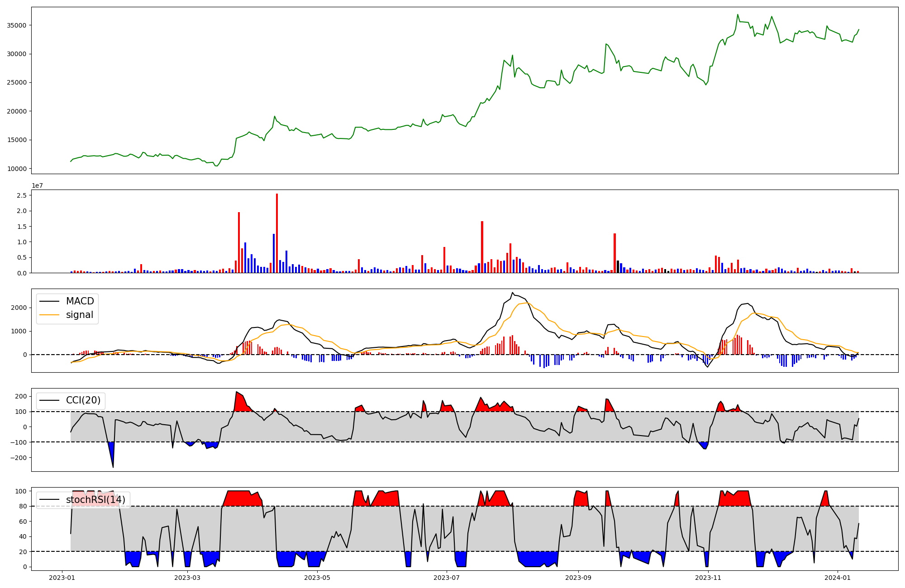Click the 2023-03 x-axis date label
Image resolution: width=905 pixels, height=588 pixels.
[x=187, y=578]
